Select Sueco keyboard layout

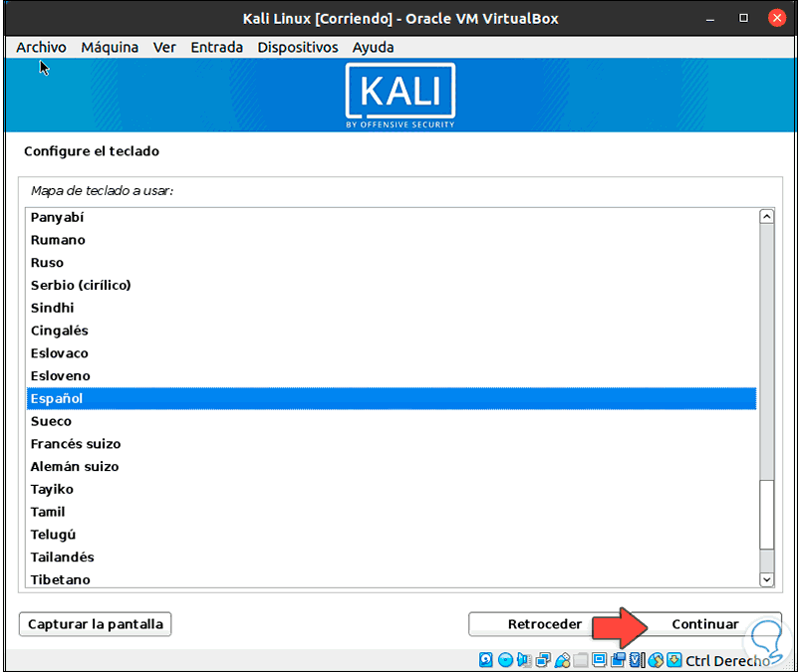pyautogui.click(x=392, y=421)
